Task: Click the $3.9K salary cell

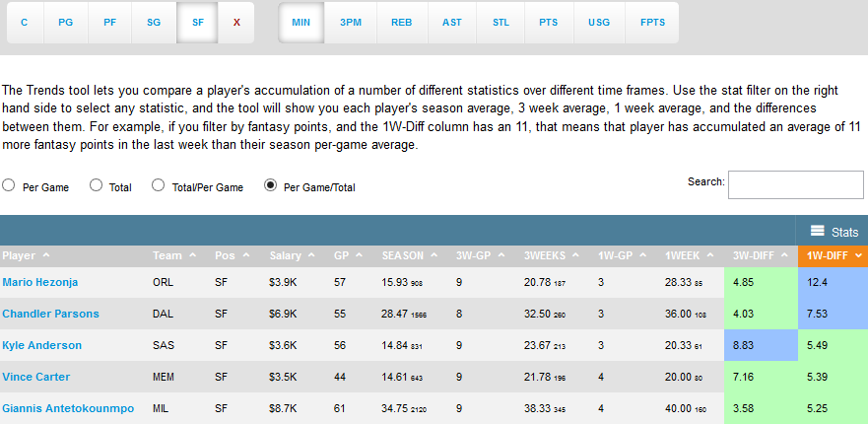Action: [x=283, y=283]
